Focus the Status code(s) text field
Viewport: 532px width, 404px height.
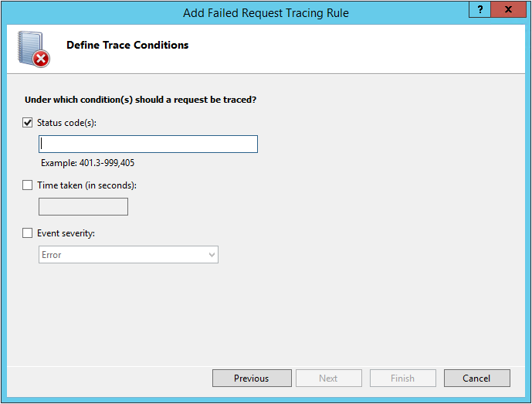[148, 144]
